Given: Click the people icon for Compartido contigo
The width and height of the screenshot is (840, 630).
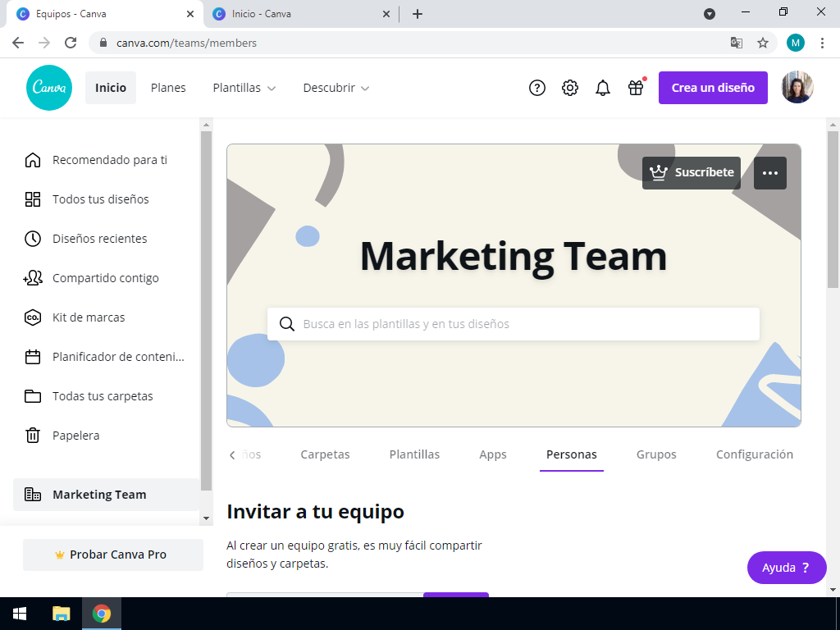Looking at the screenshot, I should point(33,278).
